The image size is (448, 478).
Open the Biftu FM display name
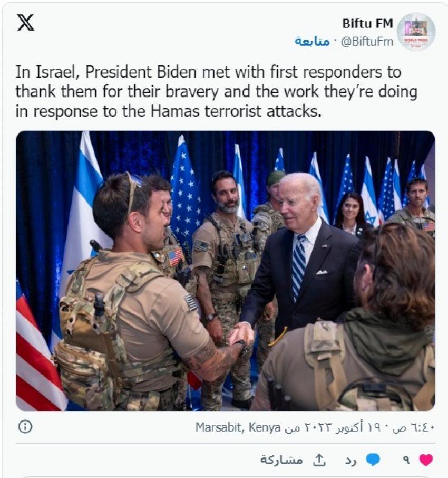[367, 23]
